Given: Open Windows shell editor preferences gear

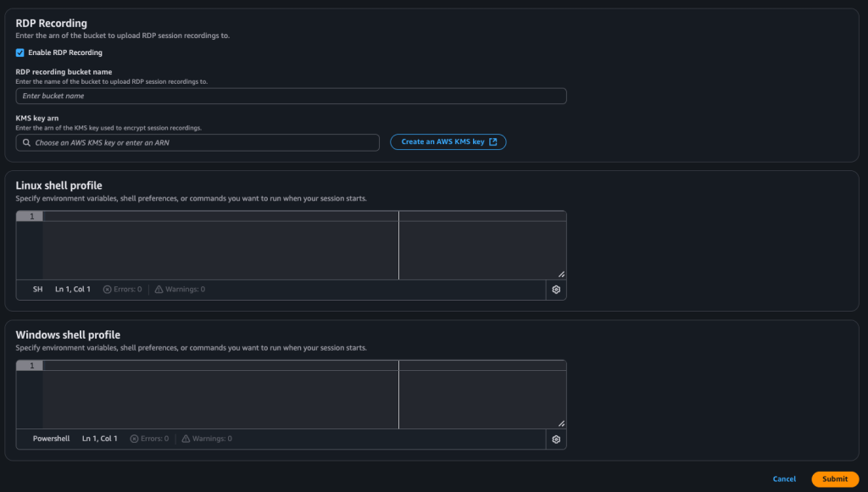Looking at the screenshot, I should 556,439.
